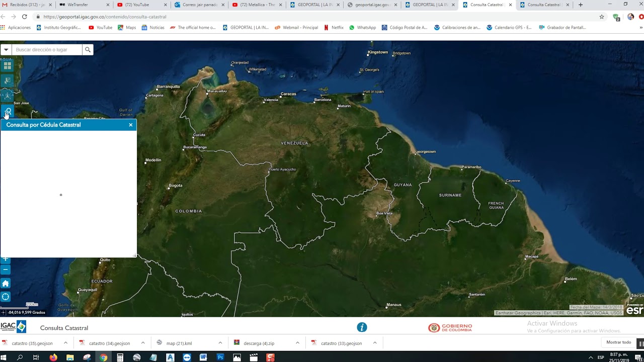The height and width of the screenshot is (362, 644).
Task: Click coordinate crosshair icon by -84,016 readout
Action: pos(4,312)
